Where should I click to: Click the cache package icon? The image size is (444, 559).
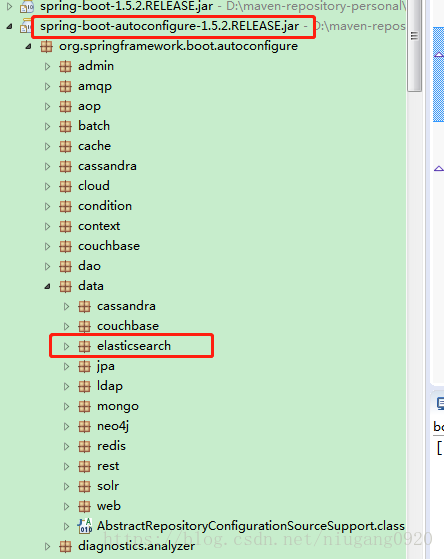tap(65, 146)
